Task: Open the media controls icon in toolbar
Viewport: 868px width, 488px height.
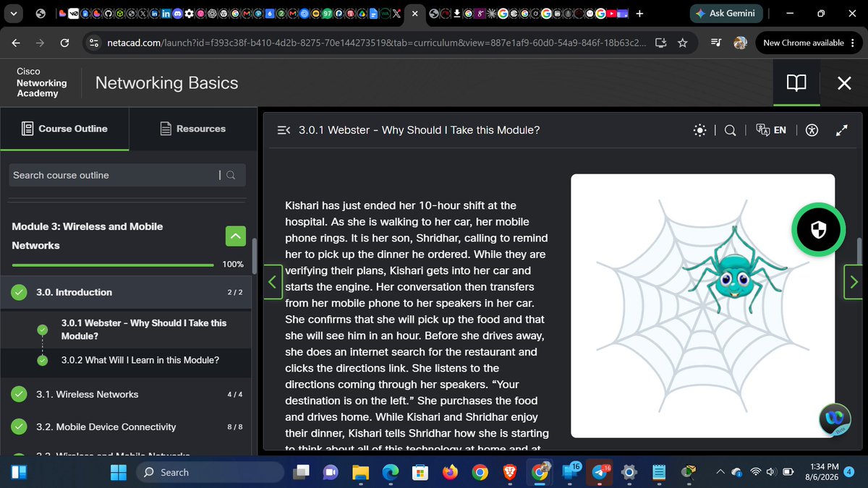Action: pos(715,43)
